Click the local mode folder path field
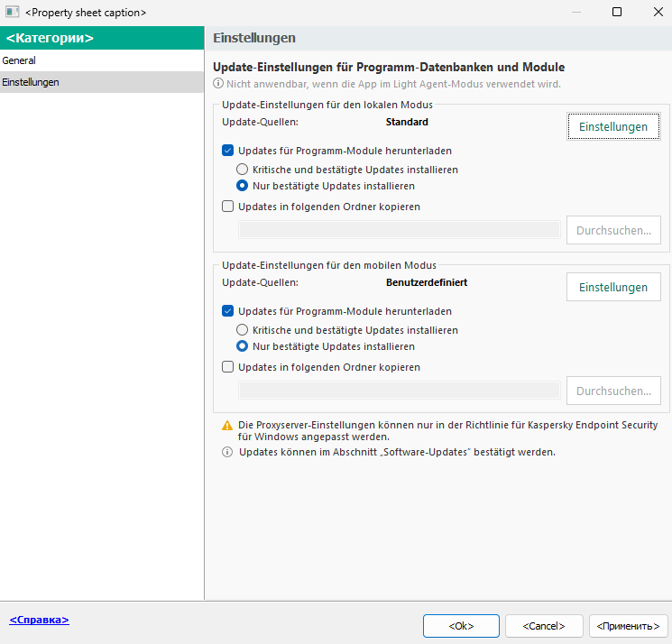 [x=399, y=230]
